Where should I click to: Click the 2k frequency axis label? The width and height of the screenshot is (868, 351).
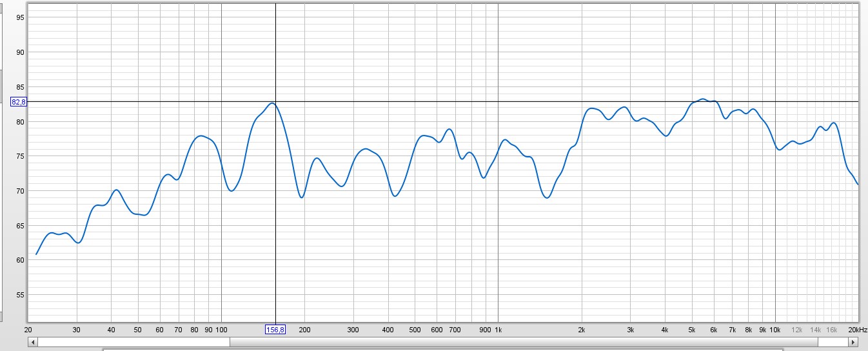582,330
